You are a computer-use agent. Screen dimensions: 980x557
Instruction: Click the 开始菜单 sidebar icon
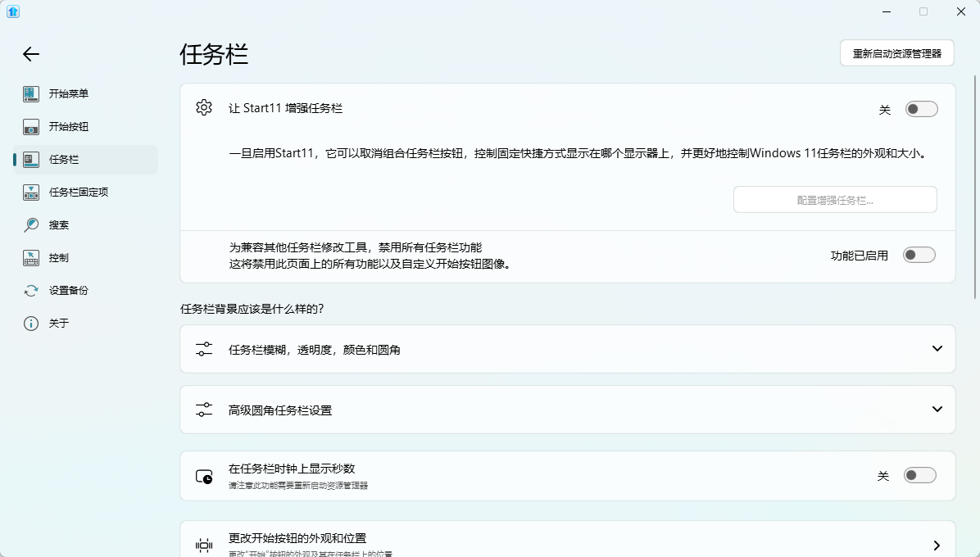(31, 93)
